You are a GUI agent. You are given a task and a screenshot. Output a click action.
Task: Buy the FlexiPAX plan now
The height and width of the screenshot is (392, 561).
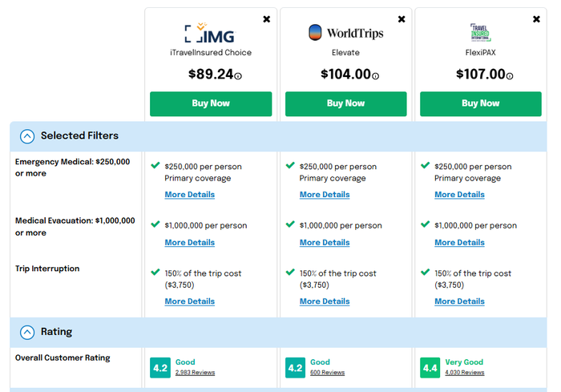point(481,104)
